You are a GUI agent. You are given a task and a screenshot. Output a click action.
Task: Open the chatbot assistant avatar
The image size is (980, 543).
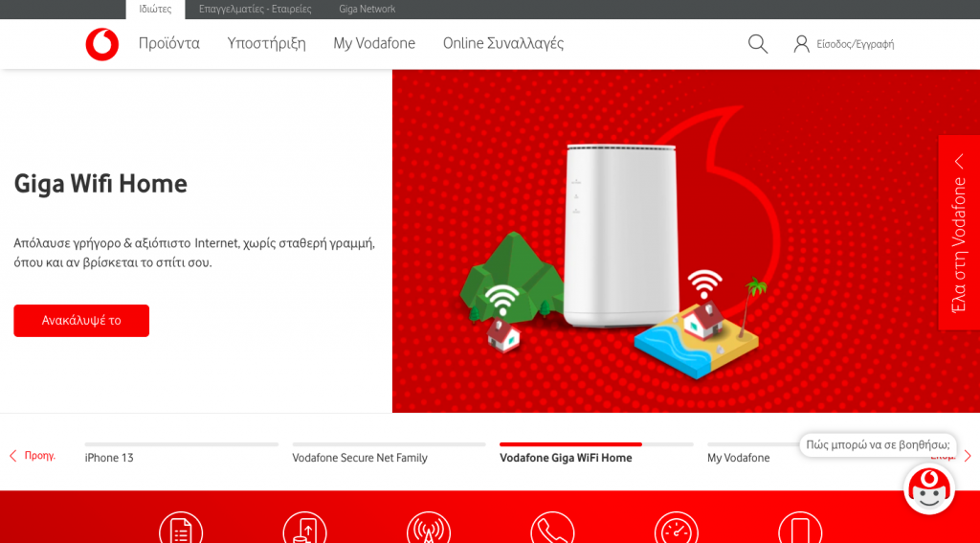click(929, 489)
